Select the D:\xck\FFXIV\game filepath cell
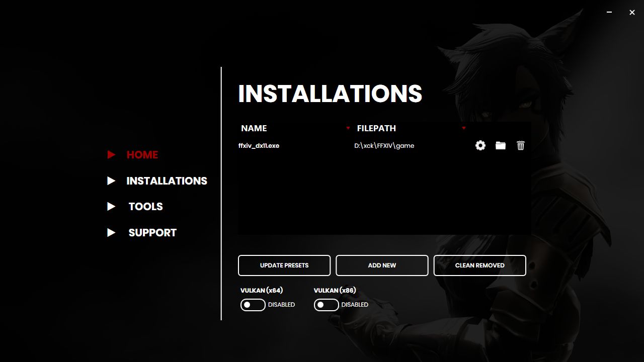644x362 pixels. (384, 146)
